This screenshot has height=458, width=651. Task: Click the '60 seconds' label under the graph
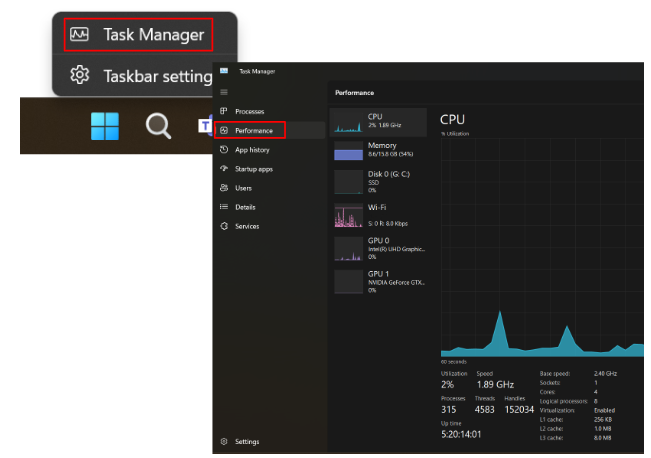click(453, 362)
